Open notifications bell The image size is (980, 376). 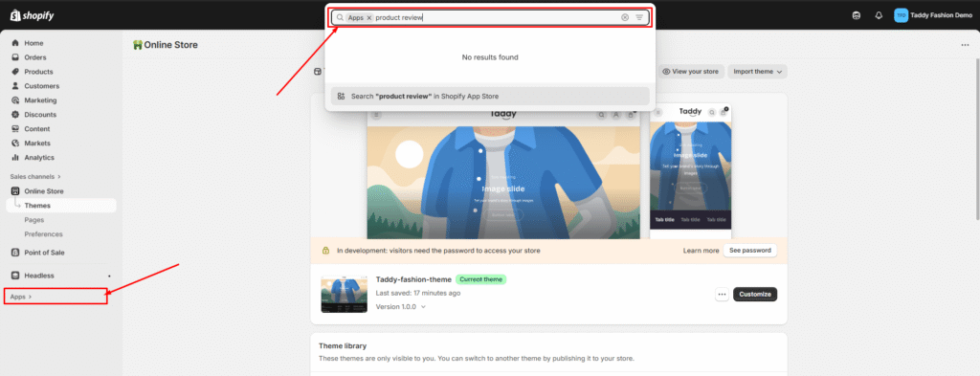point(879,15)
